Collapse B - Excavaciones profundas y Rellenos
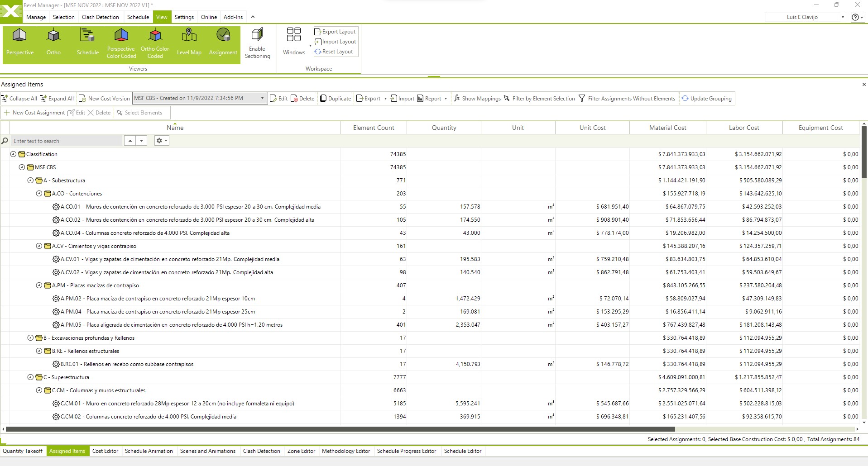This screenshot has height=466, width=868. 30,338
